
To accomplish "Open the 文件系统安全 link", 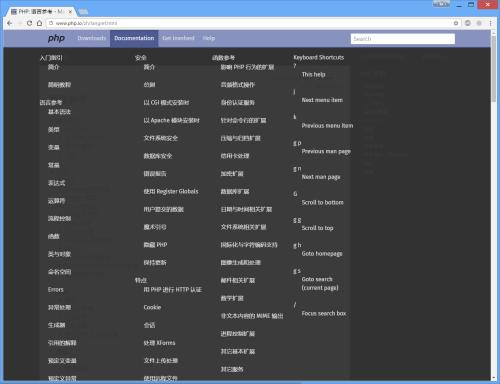I will tap(161, 138).
